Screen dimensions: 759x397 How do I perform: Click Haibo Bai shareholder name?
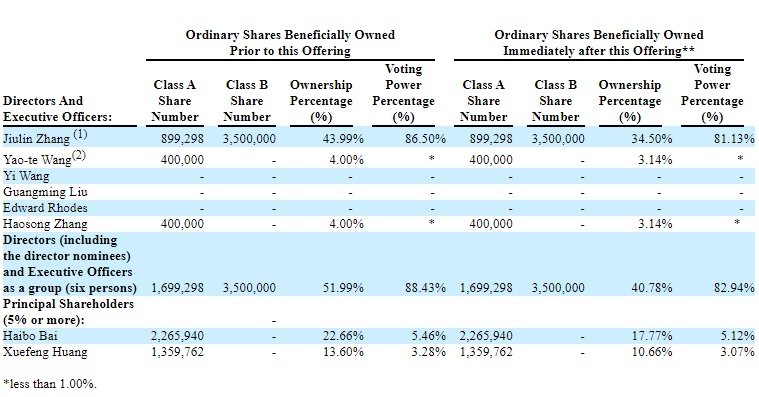pos(30,336)
